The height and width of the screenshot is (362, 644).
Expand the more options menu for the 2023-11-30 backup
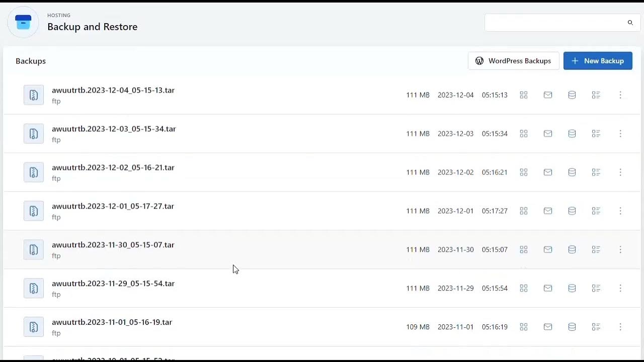pyautogui.click(x=620, y=250)
